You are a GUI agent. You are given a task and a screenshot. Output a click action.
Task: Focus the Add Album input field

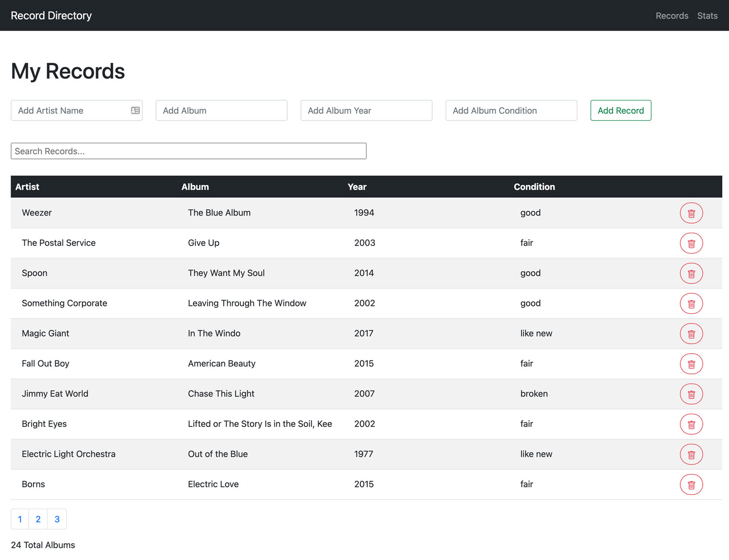click(221, 110)
